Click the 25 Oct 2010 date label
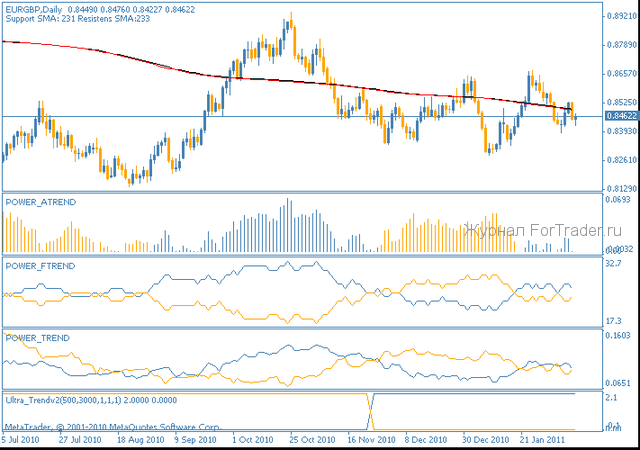The height and width of the screenshot is (450, 640). pyautogui.click(x=312, y=440)
